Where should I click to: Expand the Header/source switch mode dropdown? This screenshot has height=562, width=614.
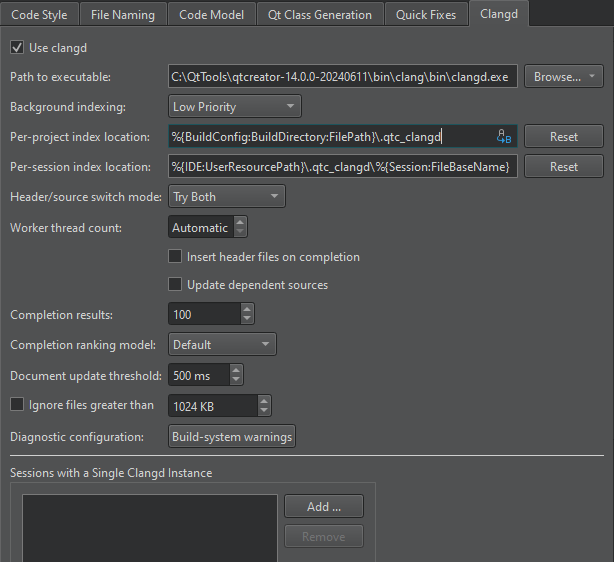click(226, 197)
